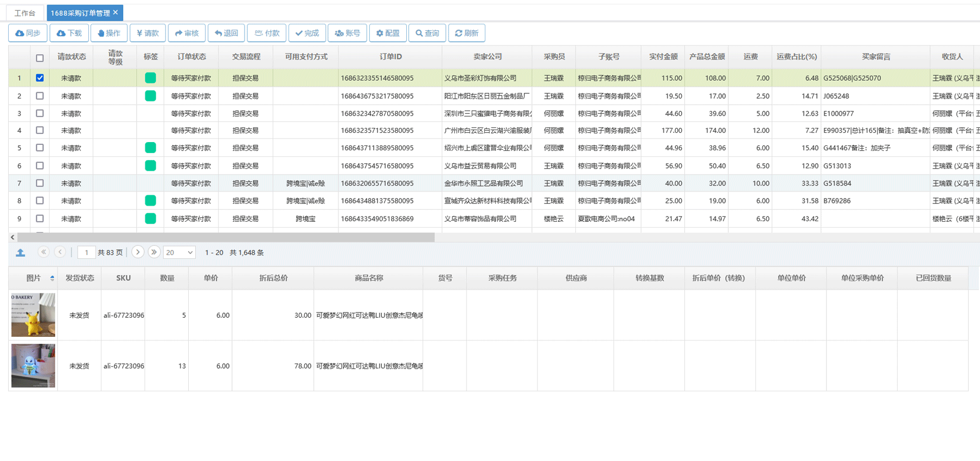The width and height of the screenshot is (980, 461).
Task: Go to next page using right chevron
Action: click(x=138, y=252)
